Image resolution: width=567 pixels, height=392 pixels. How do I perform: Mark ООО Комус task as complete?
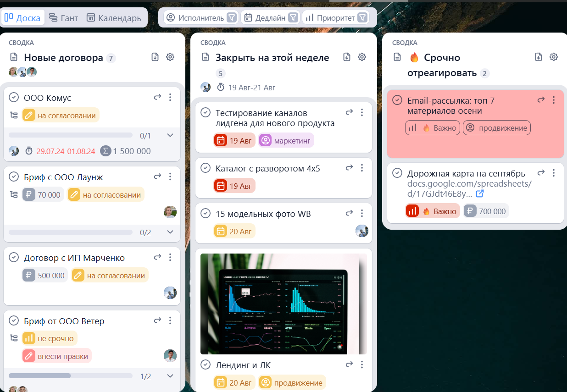coord(14,98)
